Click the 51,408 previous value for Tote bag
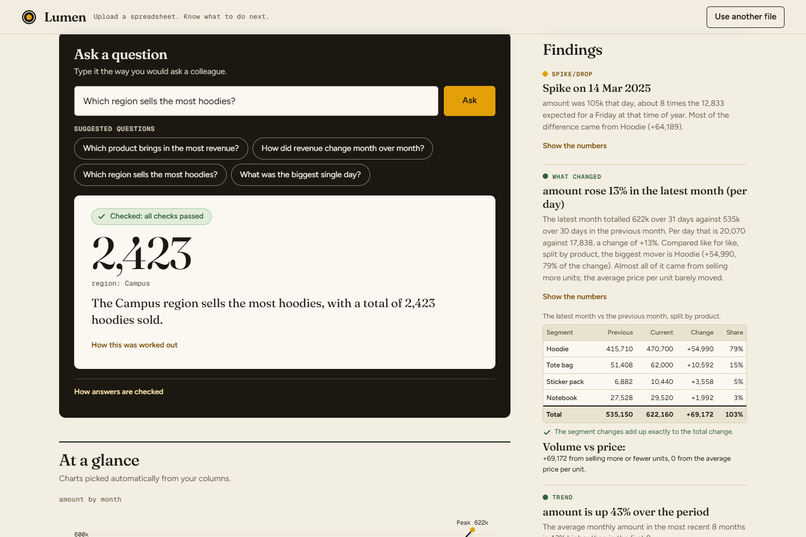806x537 pixels. [621, 365]
